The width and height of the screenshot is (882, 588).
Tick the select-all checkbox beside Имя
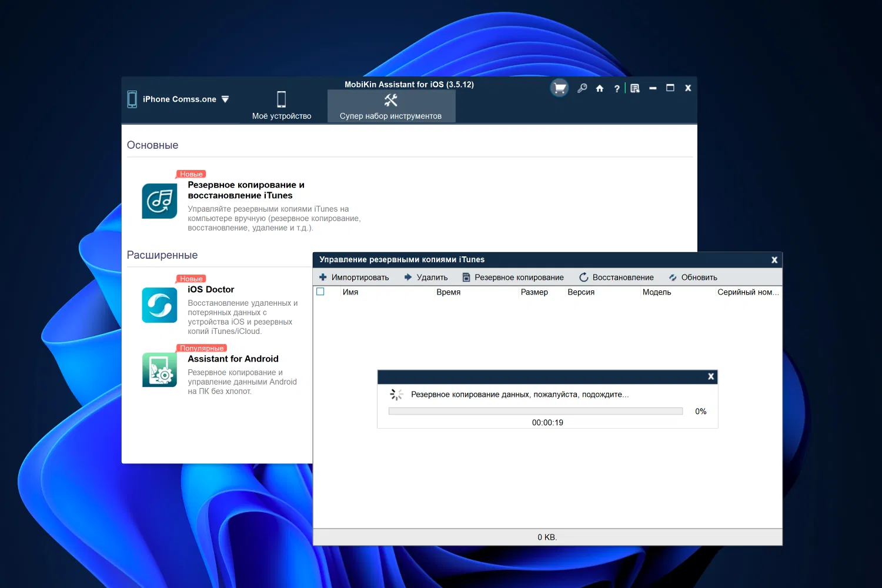coord(320,292)
